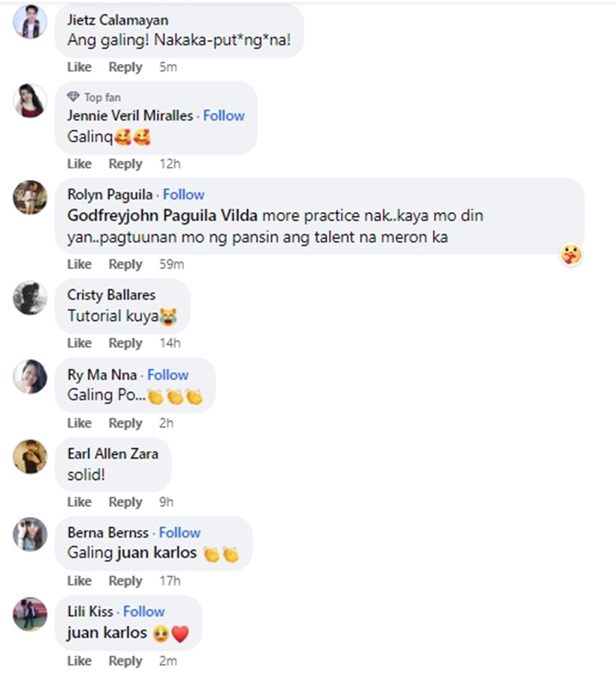Open Cristy Ballares' profile picture
Viewport: 616px width, 674px height.
(x=30, y=297)
